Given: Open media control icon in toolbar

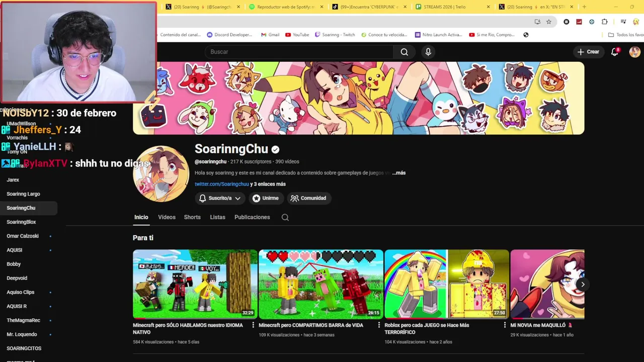Looking at the screenshot, I should [623, 22].
